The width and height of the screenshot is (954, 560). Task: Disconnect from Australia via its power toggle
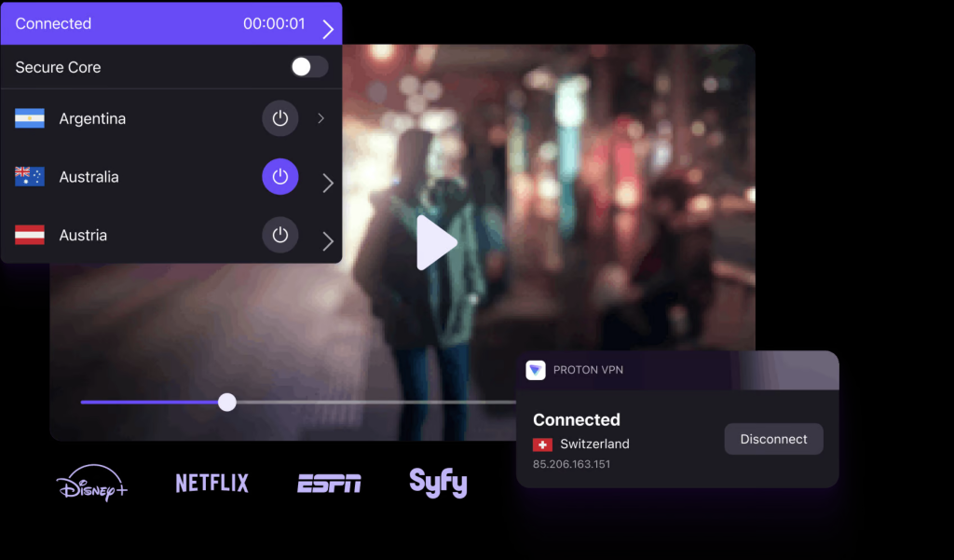tap(280, 176)
